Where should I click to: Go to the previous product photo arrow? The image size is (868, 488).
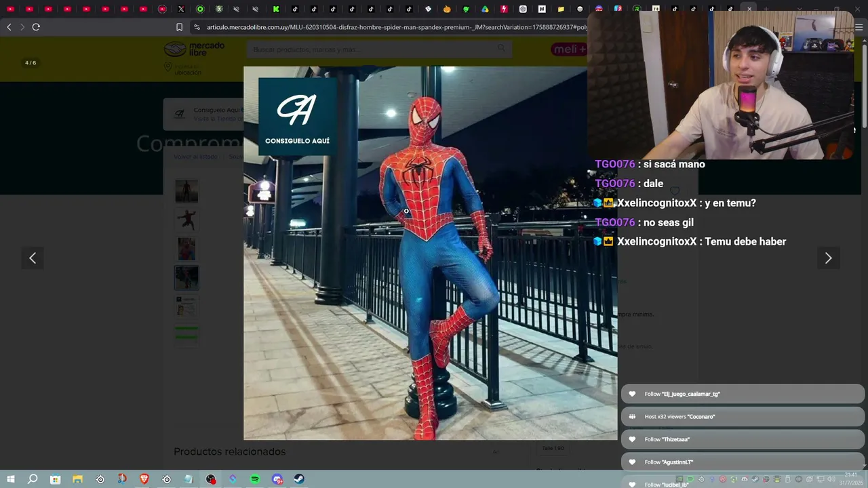point(33,258)
